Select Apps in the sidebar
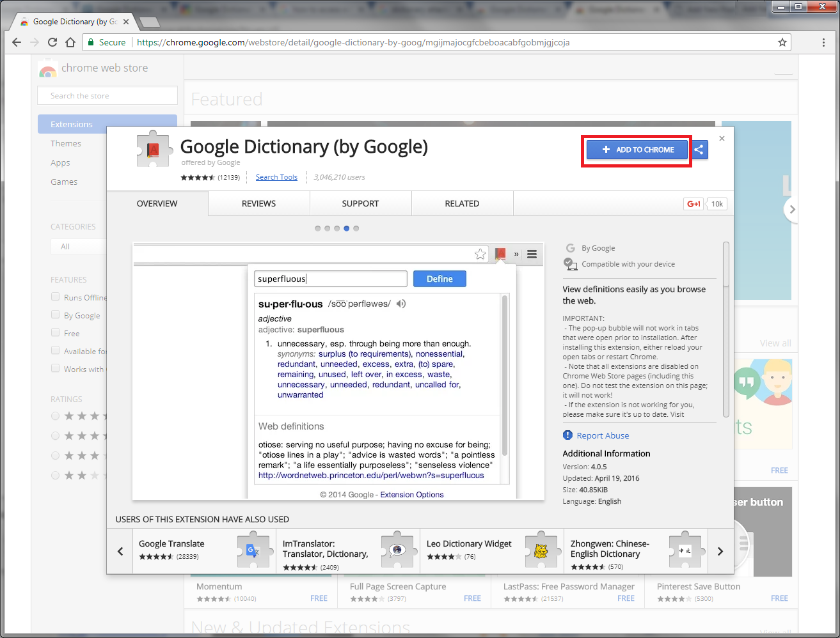This screenshot has width=840, height=638. [x=61, y=163]
